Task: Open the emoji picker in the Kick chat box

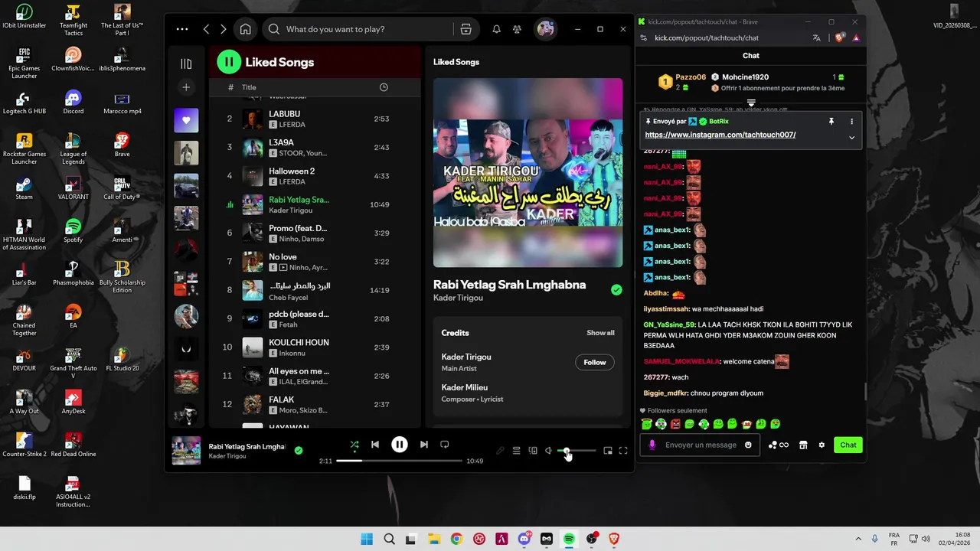Action: (748, 445)
